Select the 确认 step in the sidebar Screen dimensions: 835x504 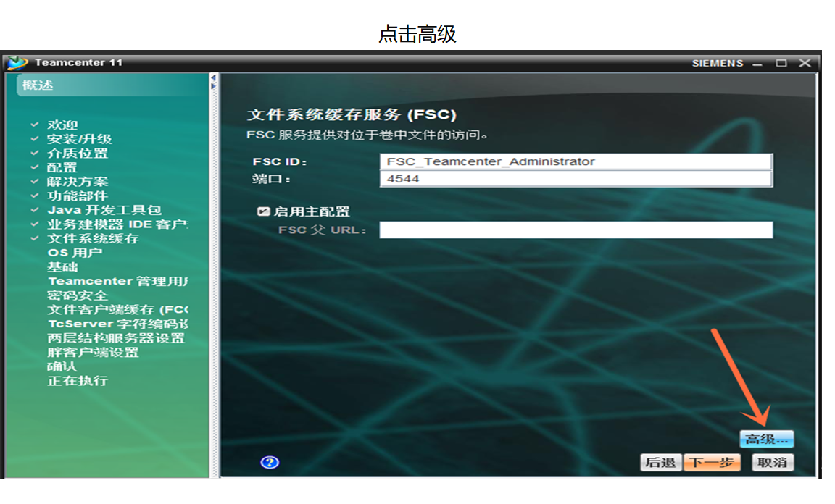(62, 366)
